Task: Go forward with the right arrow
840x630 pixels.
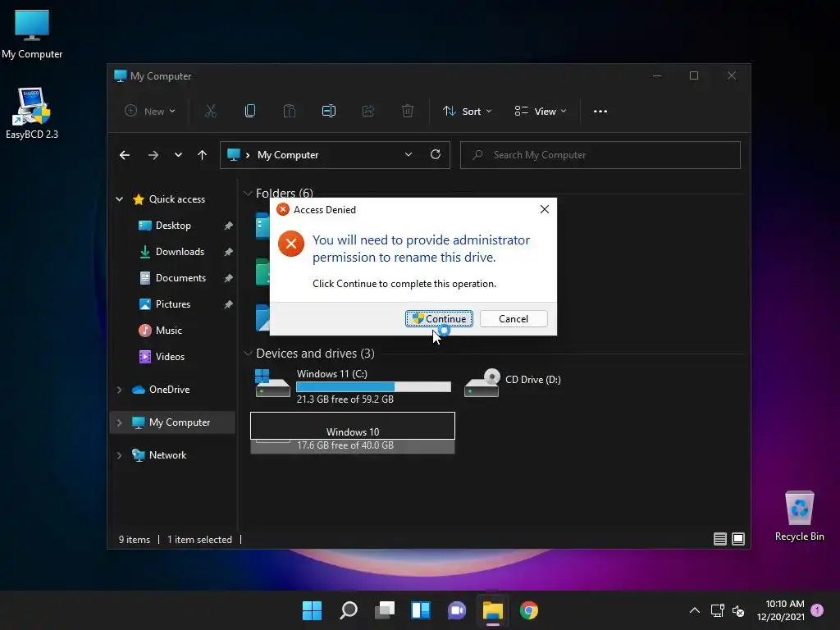Action: point(153,155)
